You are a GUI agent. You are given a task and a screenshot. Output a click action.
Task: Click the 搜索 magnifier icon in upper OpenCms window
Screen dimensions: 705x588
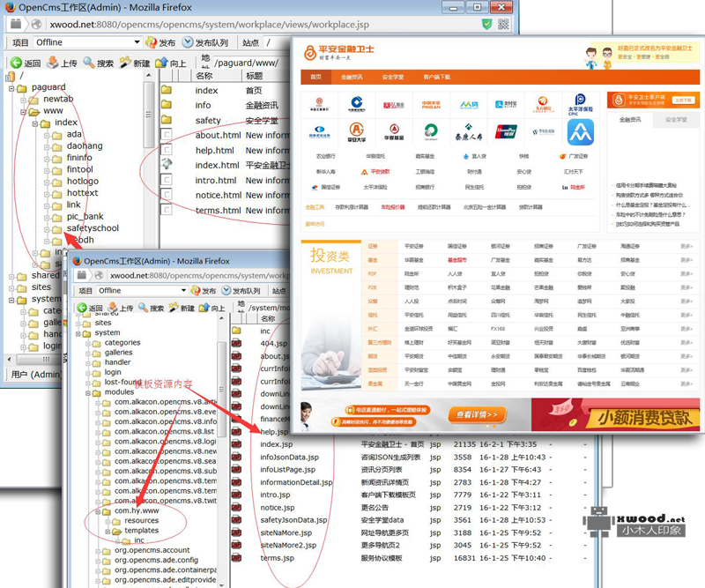pyautogui.click(x=89, y=63)
